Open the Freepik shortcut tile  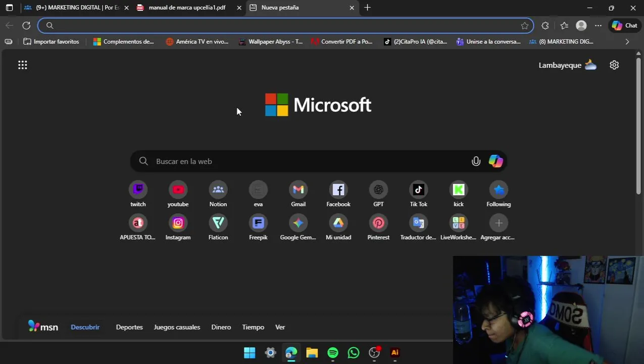click(x=258, y=227)
